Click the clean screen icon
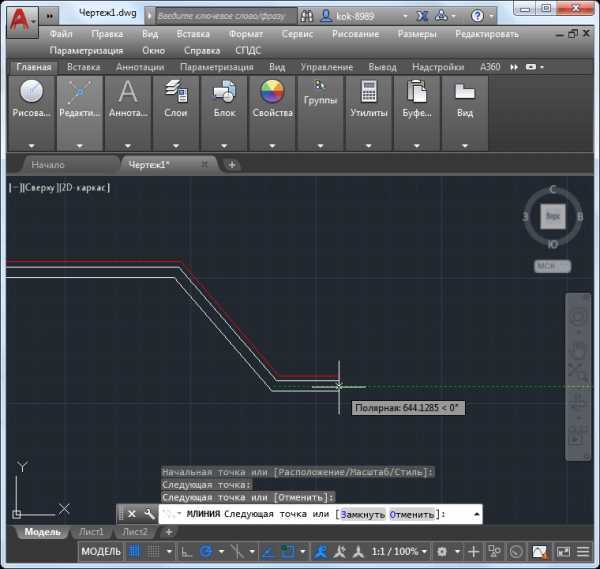600x569 pixels. [563, 551]
